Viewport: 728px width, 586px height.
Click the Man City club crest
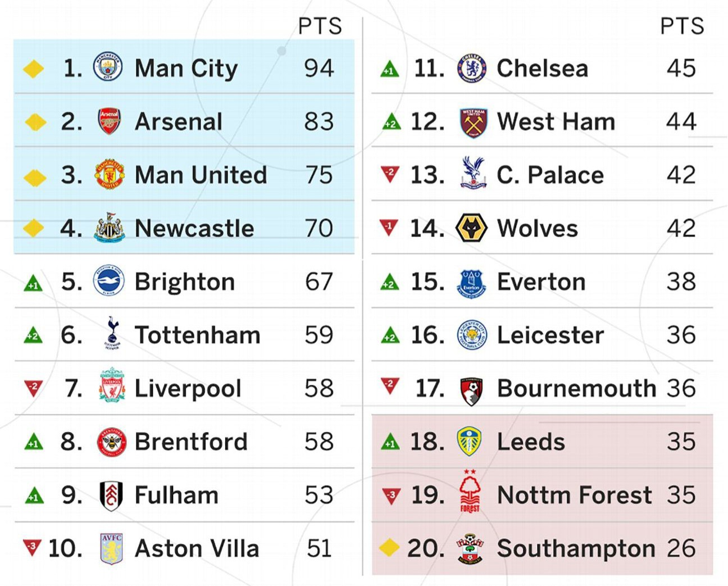(x=108, y=68)
